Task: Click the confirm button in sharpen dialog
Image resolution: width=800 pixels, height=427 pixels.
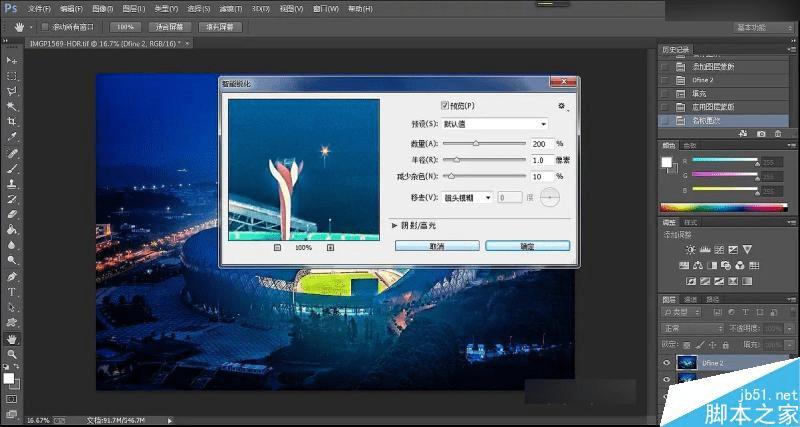Action: [528, 246]
